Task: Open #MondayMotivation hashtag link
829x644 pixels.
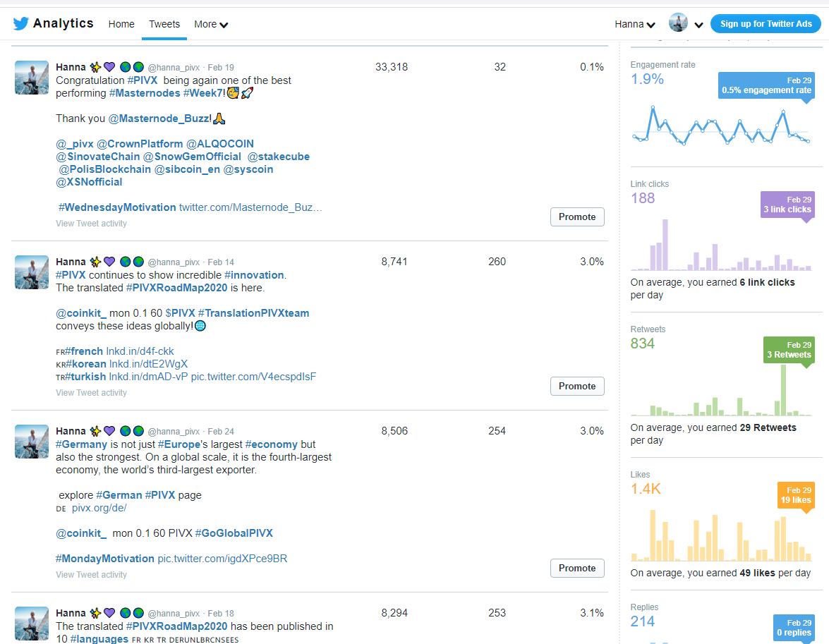Action: click(105, 559)
